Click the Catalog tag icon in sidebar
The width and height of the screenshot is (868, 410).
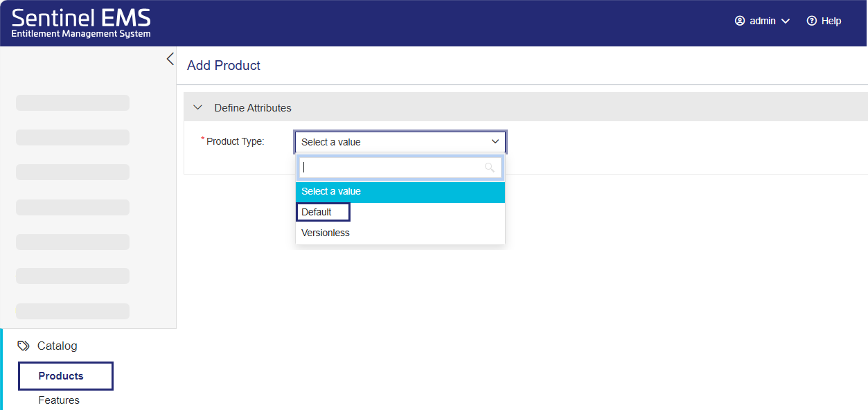pyautogui.click(x=23, y=345)
